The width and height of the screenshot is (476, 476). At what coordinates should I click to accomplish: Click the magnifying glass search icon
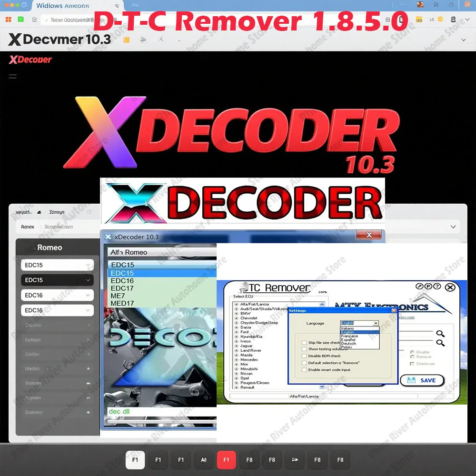click(441, 334)
